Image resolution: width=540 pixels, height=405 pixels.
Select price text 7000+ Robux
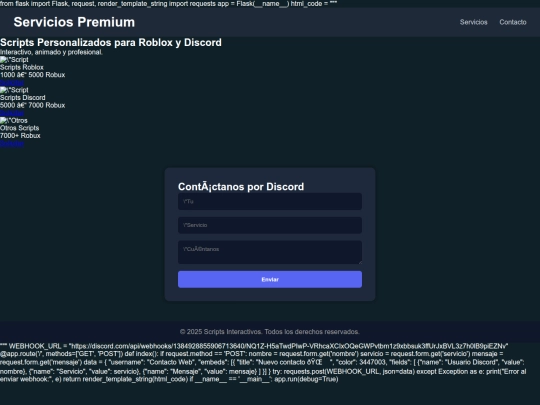20,135
